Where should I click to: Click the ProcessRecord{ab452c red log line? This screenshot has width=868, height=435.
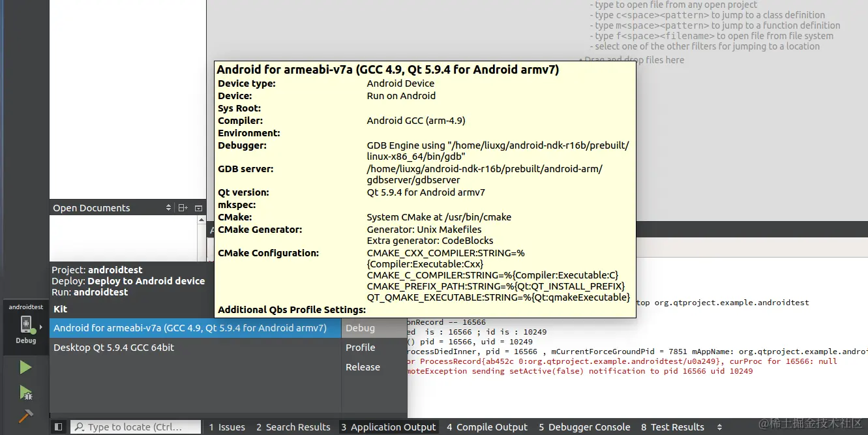622,361
